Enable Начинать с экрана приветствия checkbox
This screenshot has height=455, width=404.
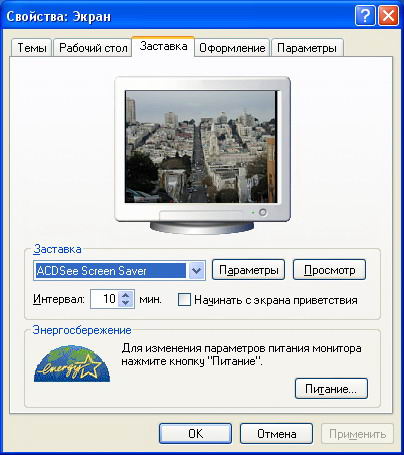[x=184, y=299]
